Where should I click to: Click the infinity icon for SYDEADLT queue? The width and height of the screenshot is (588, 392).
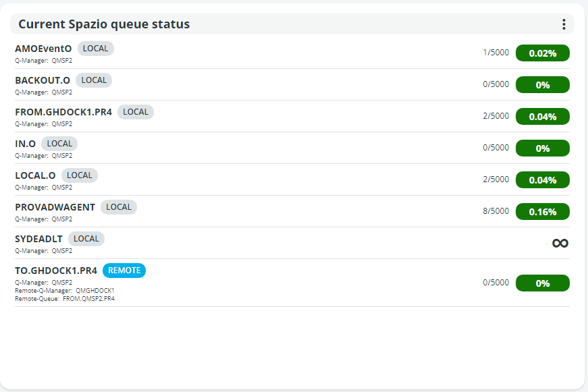[x=560, y=243]
